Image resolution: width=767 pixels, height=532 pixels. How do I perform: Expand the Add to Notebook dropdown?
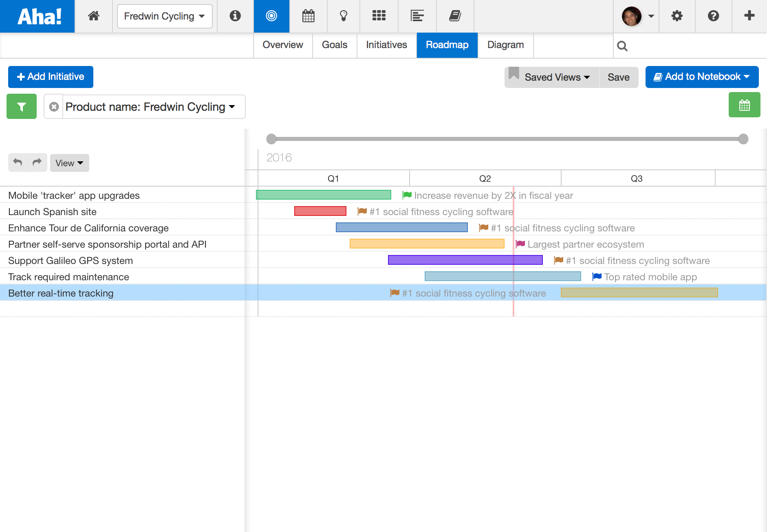(702, 77)
